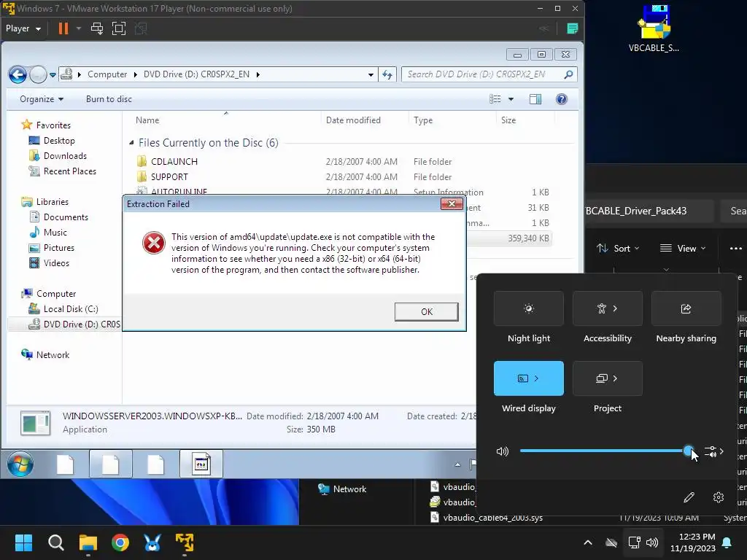The height and width of the screenshot is (560, 747).
Task: Open the Windows 7 Start orb
Action: [x=20, y=464]
